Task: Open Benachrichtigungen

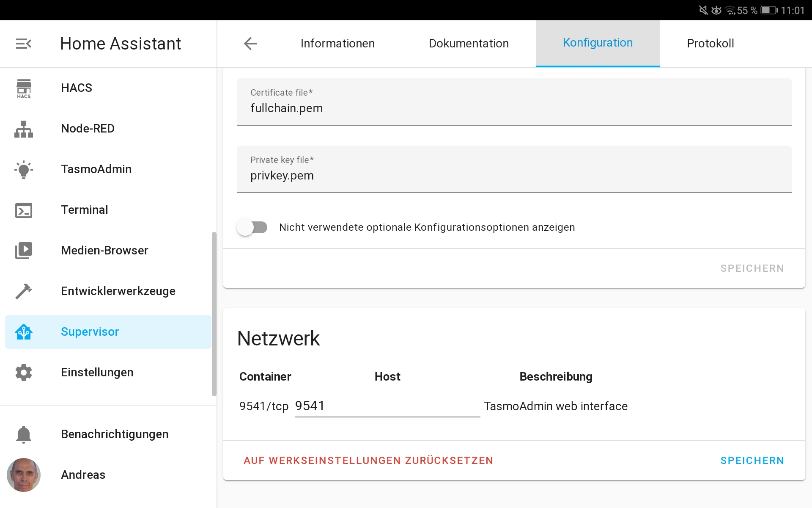Action: pos(114,433)
